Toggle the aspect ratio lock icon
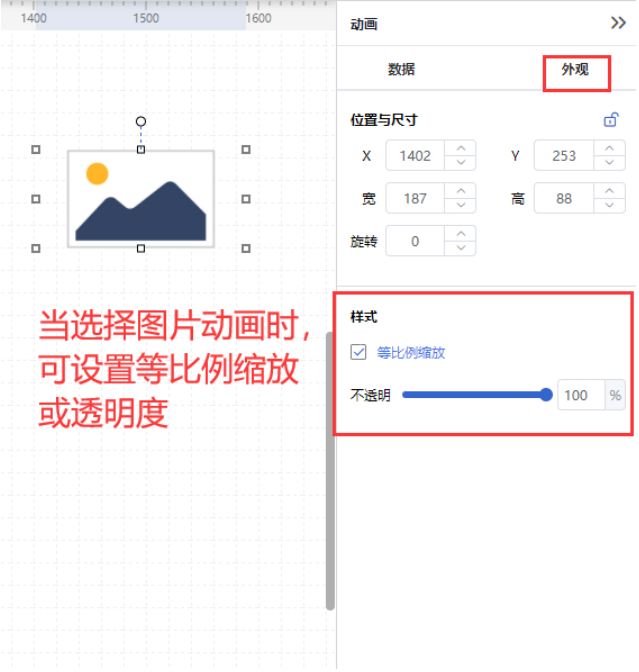 click(611, 120)
